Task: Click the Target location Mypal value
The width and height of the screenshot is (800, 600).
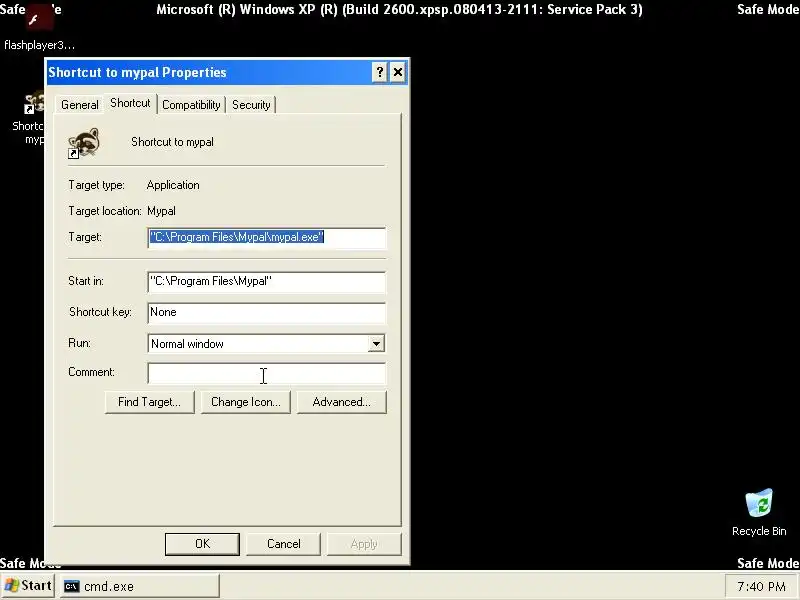Action: [161, 211]
